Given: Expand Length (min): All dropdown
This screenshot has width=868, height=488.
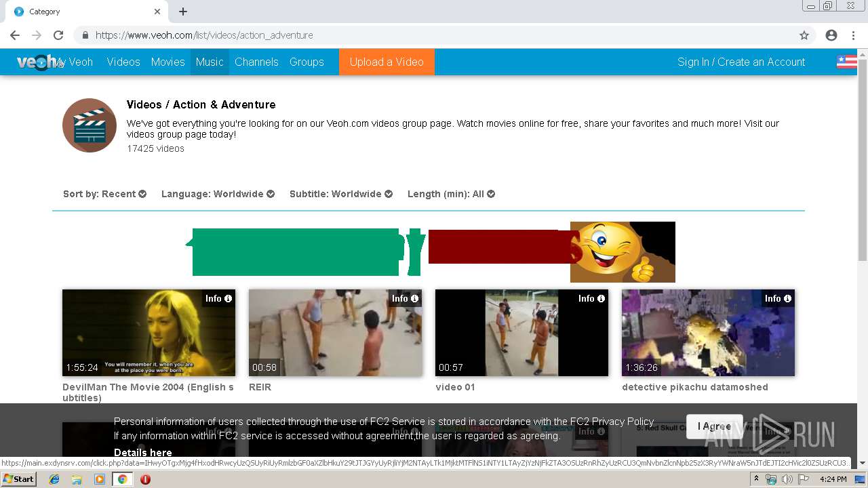Looking at the screenshot, I should [451, 194].
